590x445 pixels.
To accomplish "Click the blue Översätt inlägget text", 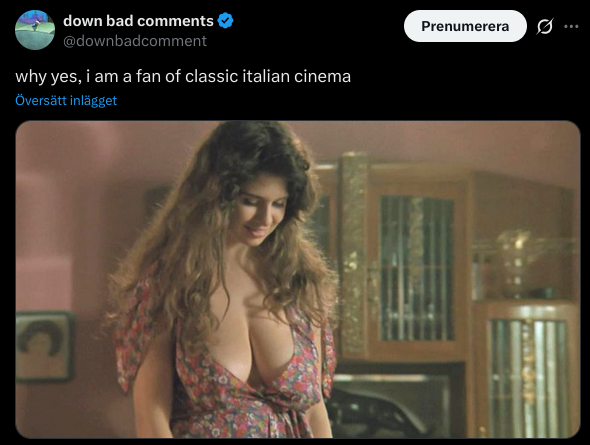I will pos(66,100).
